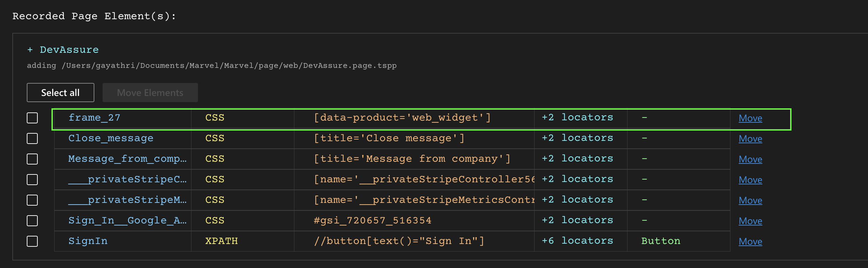
Task: Click Move link for SignIn element
Action: [750, 242]
